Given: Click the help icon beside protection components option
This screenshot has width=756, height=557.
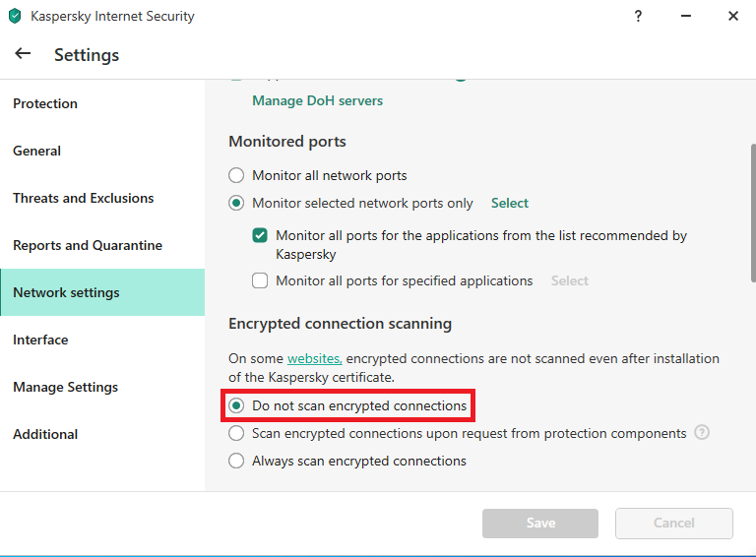Looking at the screenshot, I should pyautogui.click(x=702, y=433).
